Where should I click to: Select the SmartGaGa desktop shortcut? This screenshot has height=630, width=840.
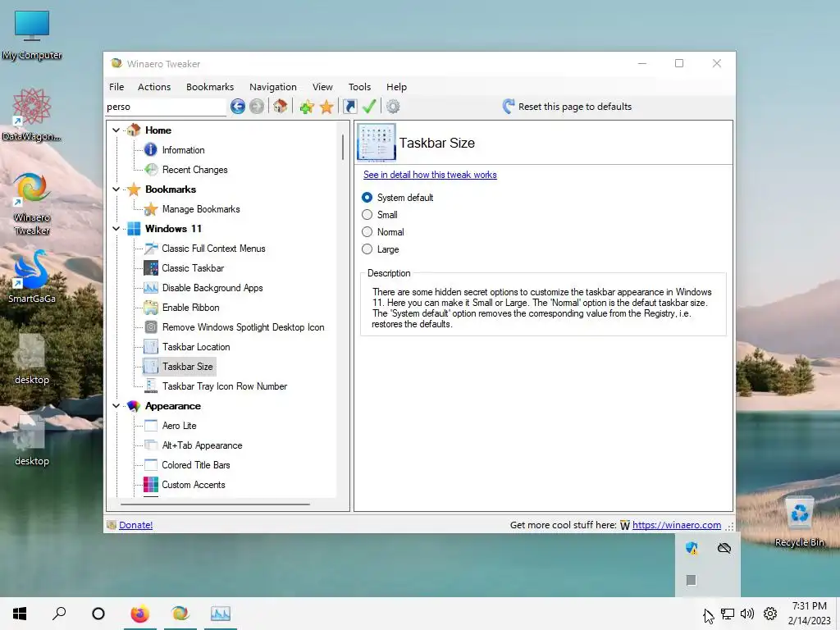(x=32, y=276)
